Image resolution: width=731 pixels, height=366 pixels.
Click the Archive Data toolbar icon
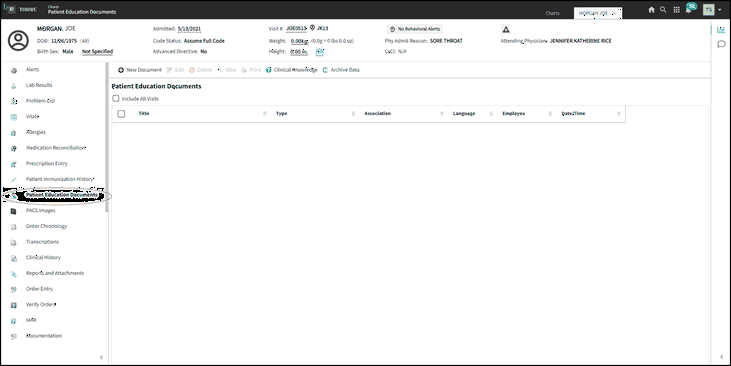(x=325, y=70)
